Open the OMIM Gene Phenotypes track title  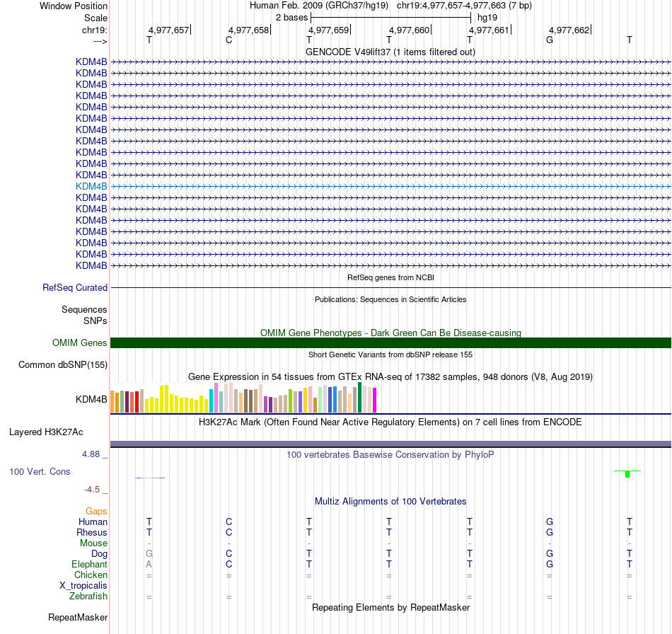point(390,333)
